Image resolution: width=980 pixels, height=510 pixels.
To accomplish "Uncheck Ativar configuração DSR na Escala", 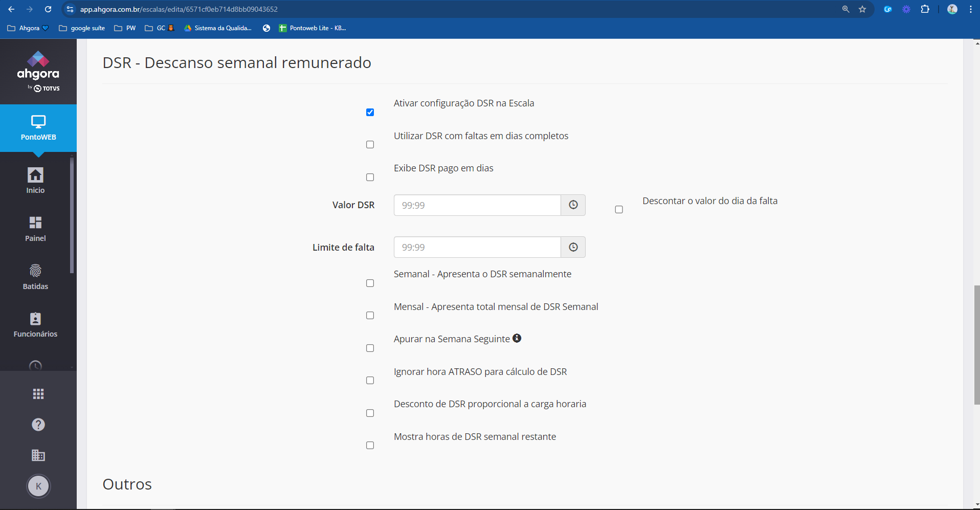I will pos(370,112).
